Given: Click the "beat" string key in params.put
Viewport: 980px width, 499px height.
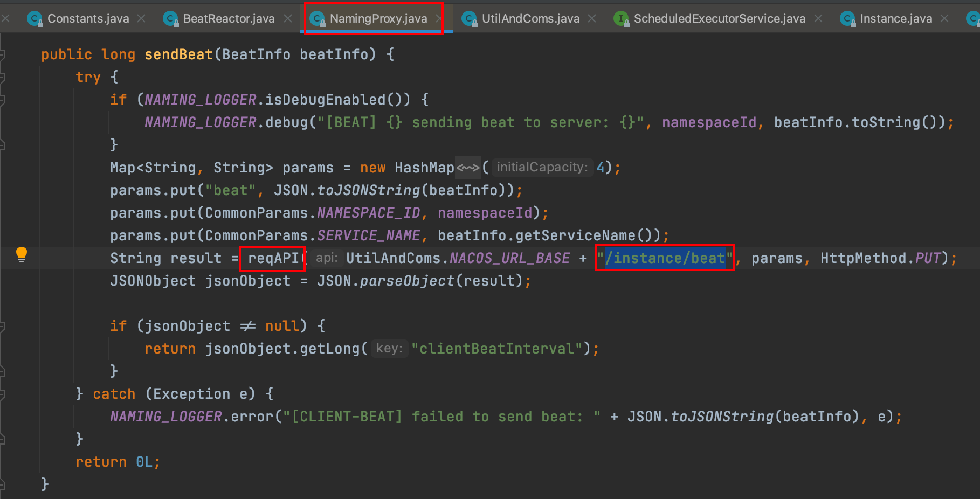Looking at the screenshot, I should pos(230,191).
